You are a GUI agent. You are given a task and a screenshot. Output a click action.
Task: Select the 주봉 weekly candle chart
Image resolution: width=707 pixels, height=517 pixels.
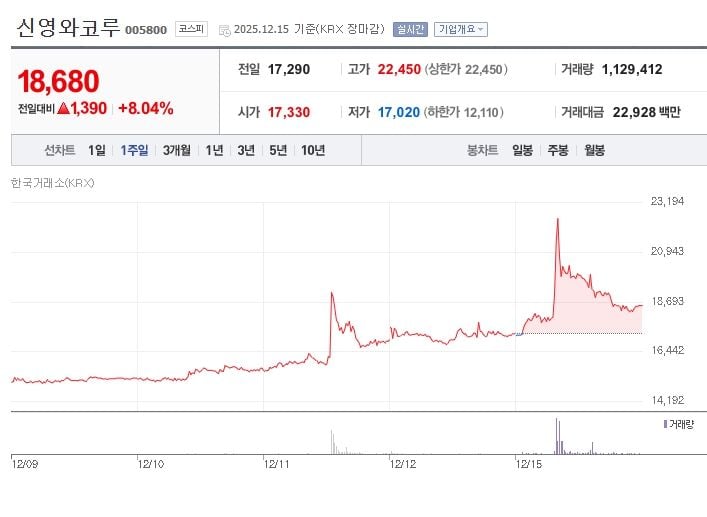point(557,151)
